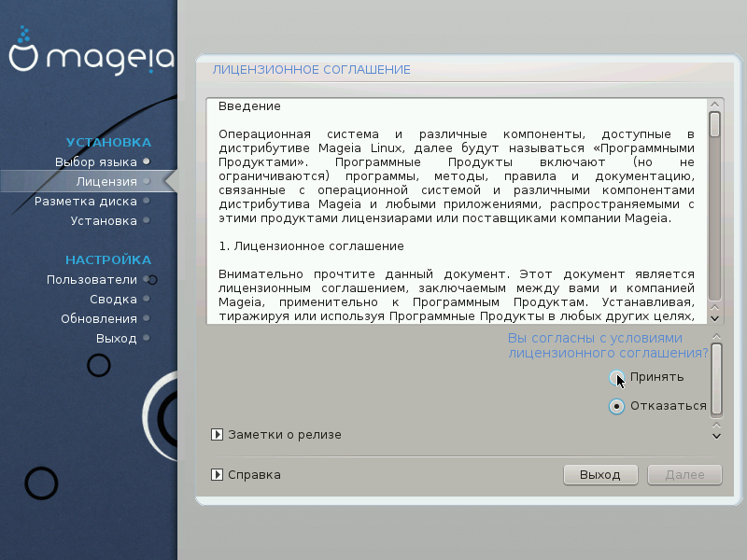Expand the Заметки о релизе section
This screenshot has height=560, width=747.
(217, 434)
